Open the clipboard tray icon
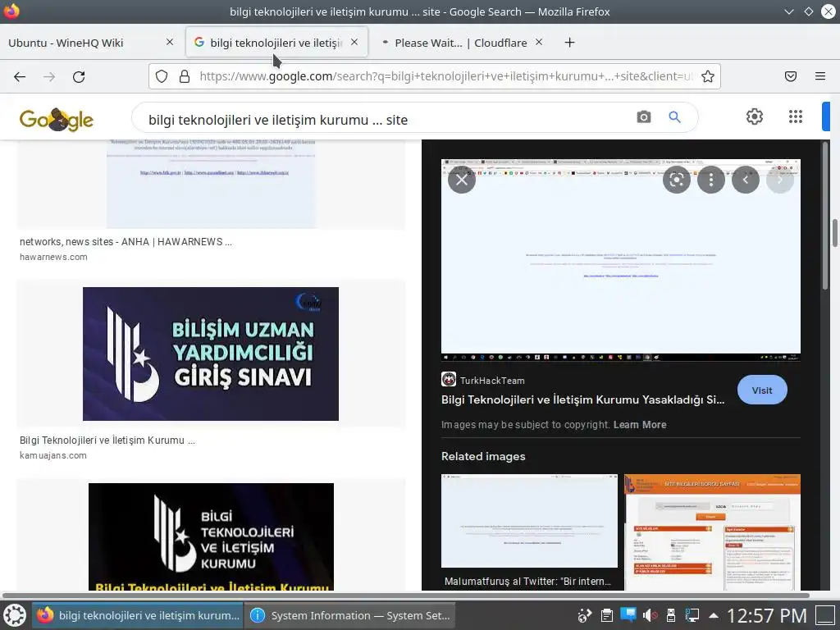The width and height of the screenshot is (840, 630). (x=606, y=615)
